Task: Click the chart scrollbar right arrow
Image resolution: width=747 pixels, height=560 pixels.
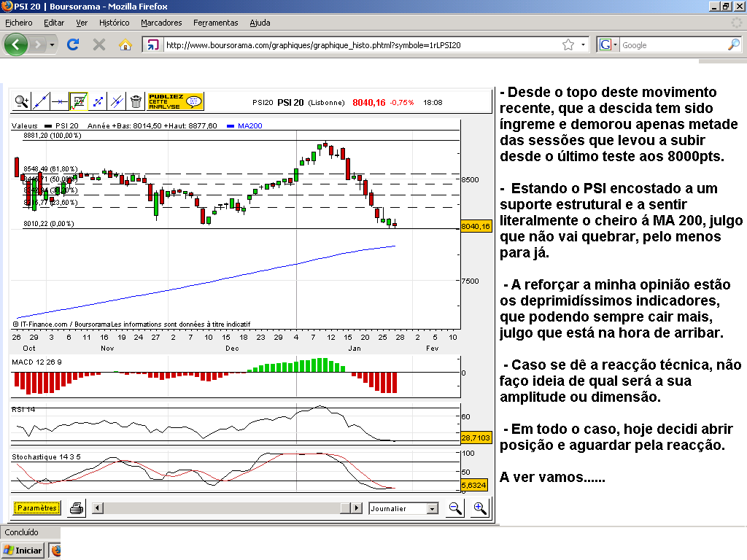Action: (x=356, y=508)
